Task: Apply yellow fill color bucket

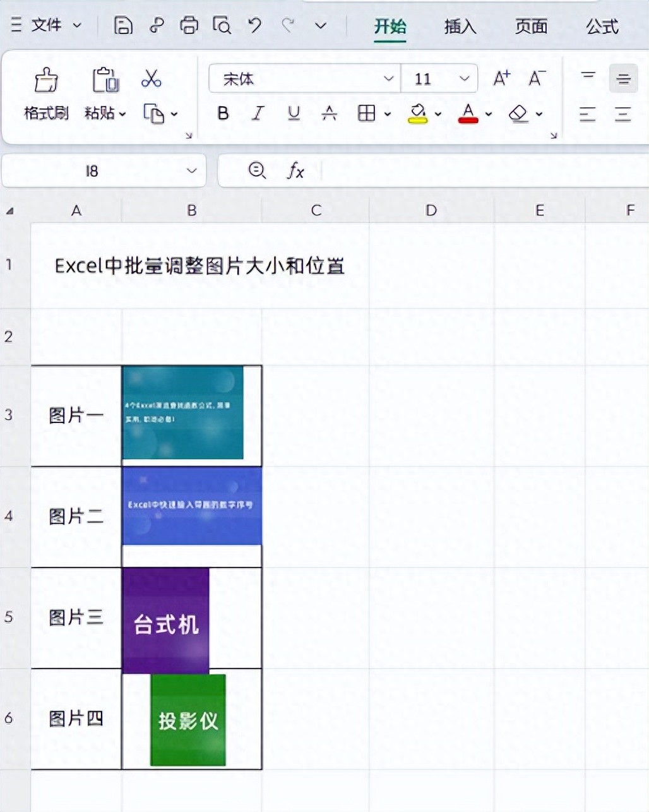Action: coord(417,114)
